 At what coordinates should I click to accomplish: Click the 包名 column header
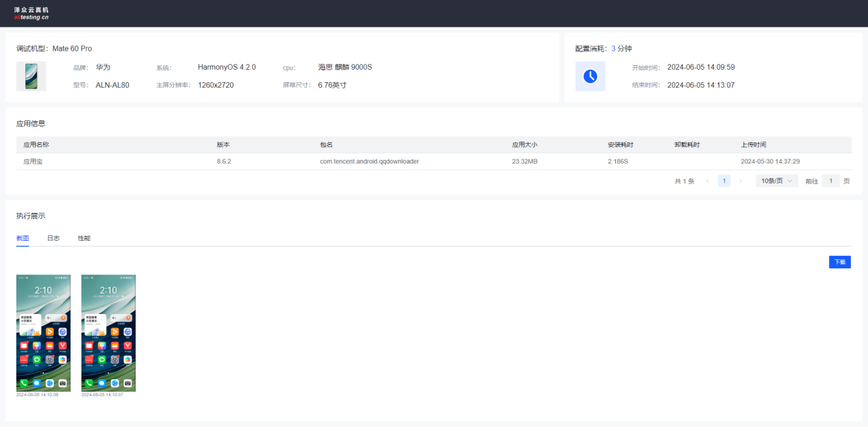click(326, 145)
